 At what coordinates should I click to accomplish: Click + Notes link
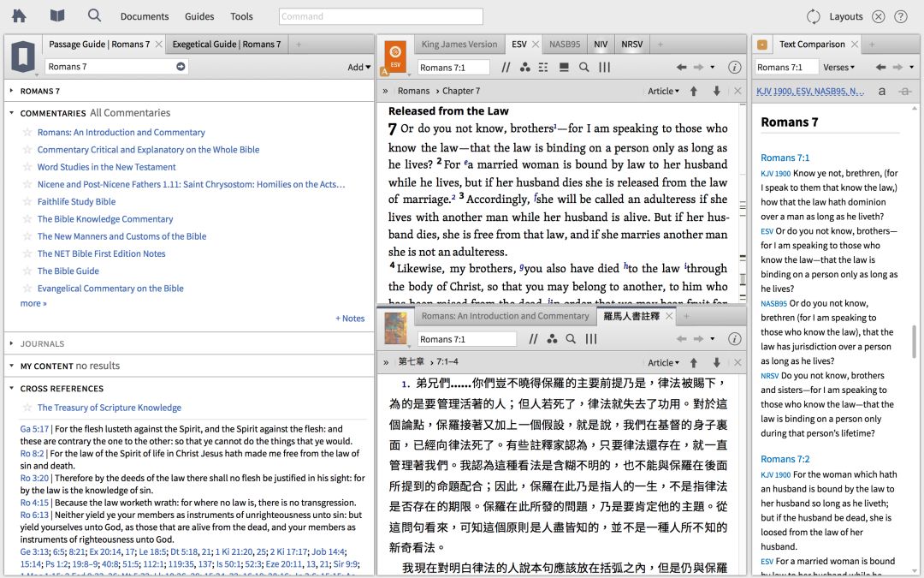click(x=350, y=319)
